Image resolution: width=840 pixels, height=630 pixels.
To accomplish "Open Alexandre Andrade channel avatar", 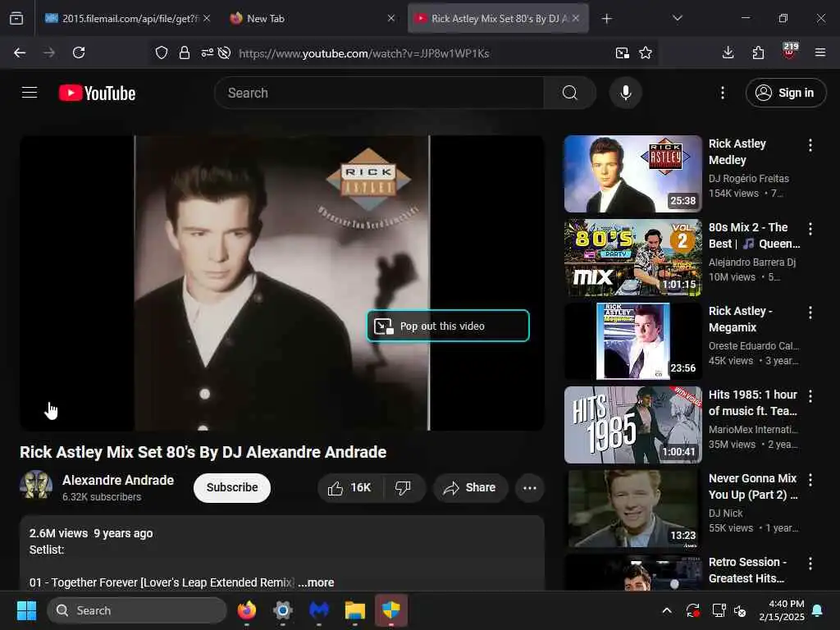I will (x=36, y=485).
